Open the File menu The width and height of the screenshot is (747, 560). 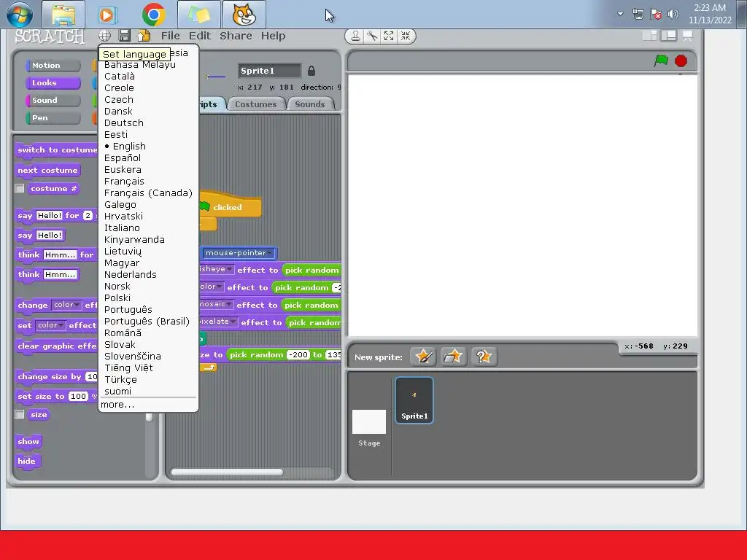coord(170,36)
